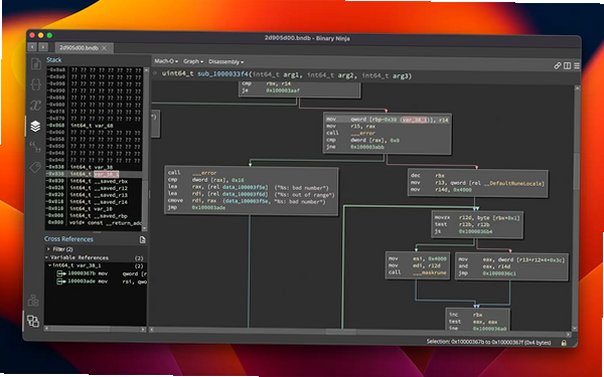Click xref arrow icon for 10000367b
604x377 pixels.
coord(61,273)
